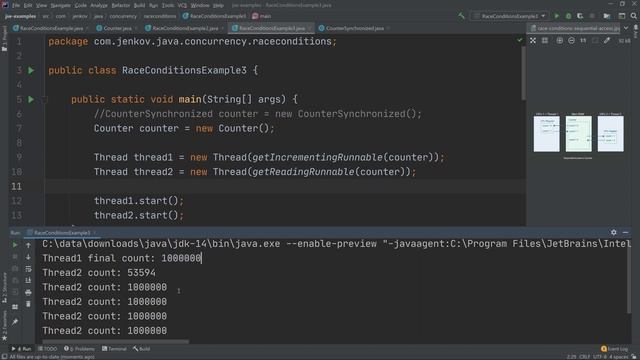Rerun program in Run tool window
The width and height of the screenshot is (640, 360).
[x=15, y=245]
